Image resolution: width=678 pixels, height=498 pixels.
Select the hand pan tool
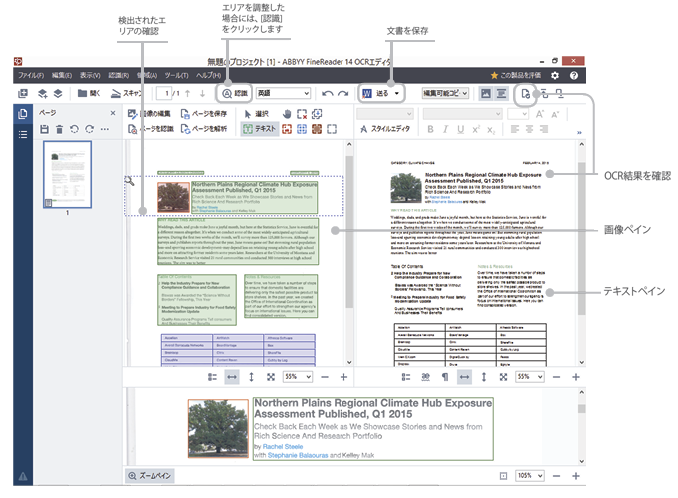tap(285, 113)
